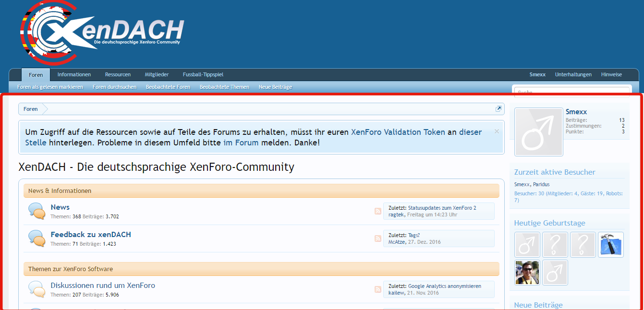The image size is (644, 310).
Task: Open the birthday avatar showing a person photo
Action: (x=527, y=273)
